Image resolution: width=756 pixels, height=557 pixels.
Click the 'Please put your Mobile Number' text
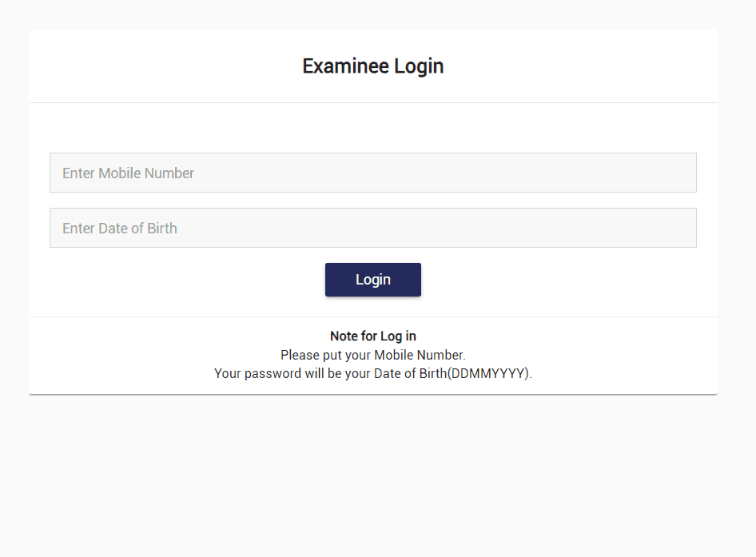(x=372, y=355)
